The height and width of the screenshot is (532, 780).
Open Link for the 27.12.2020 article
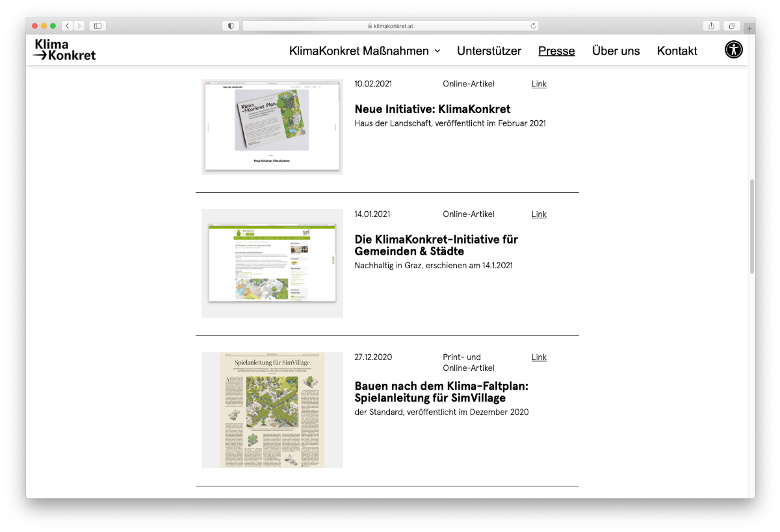539,357
